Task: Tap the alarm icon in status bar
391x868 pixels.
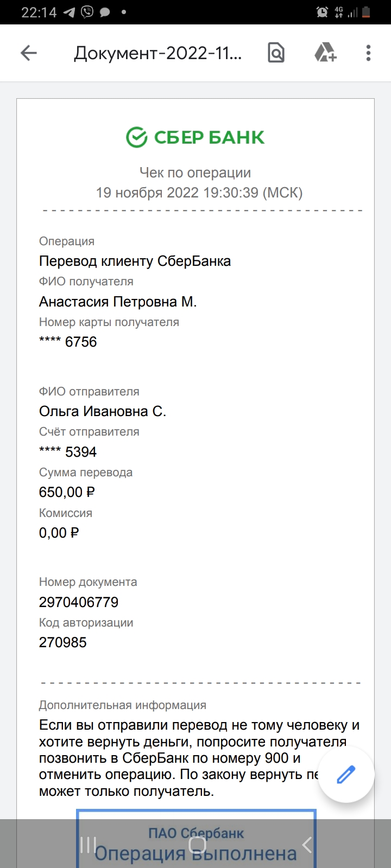Action: (322, 12)
